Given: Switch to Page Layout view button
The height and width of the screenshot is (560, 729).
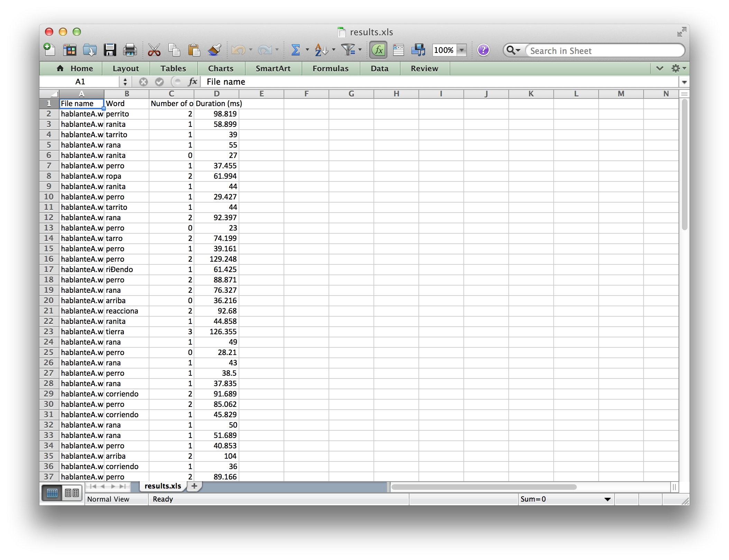Looking at the screenshot, I should [72, 493].
